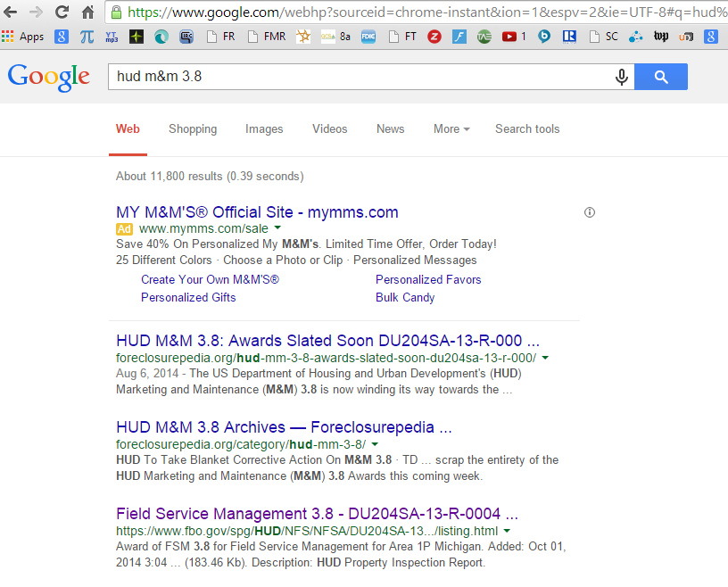The height and width of the screenshot is (587, 728).
Task: Expand the foreclosurepedia category URL arrow
Action: pos(375,444)
